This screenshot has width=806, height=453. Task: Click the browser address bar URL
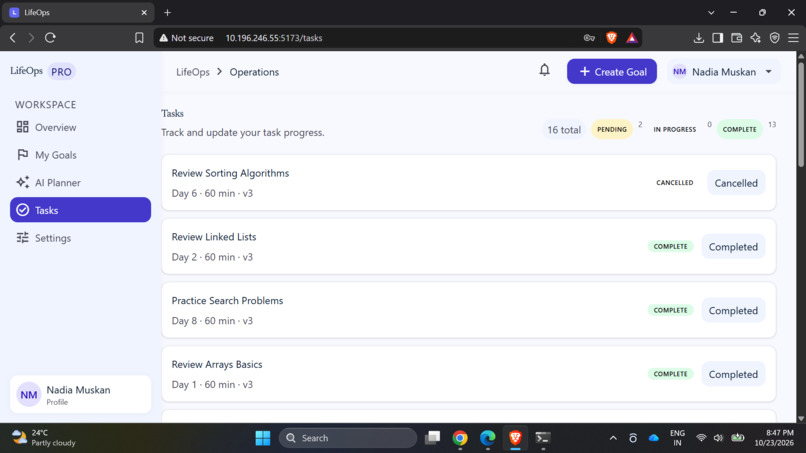point(274,38)
